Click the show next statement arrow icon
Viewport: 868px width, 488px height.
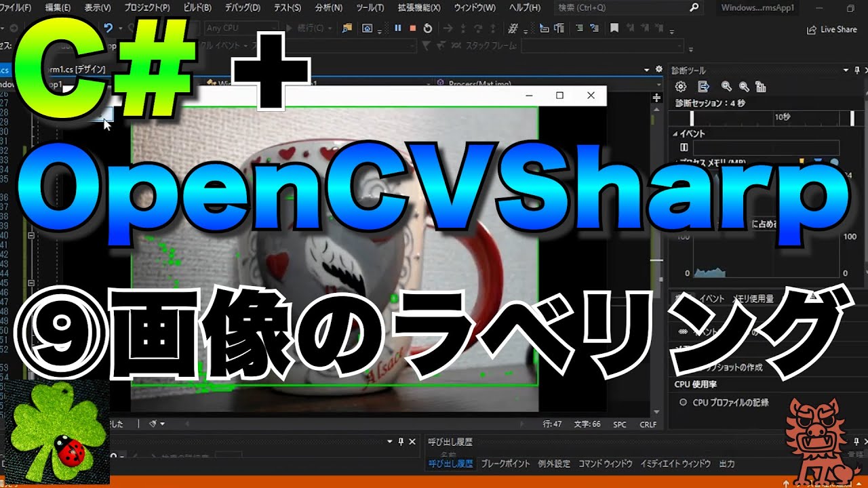pyautogui.click(x=447, y=28)
